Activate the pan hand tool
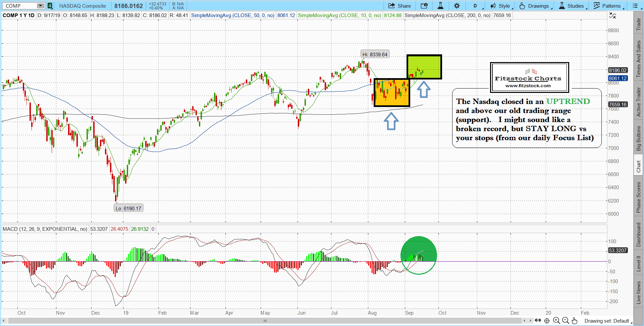 point(575,321)
